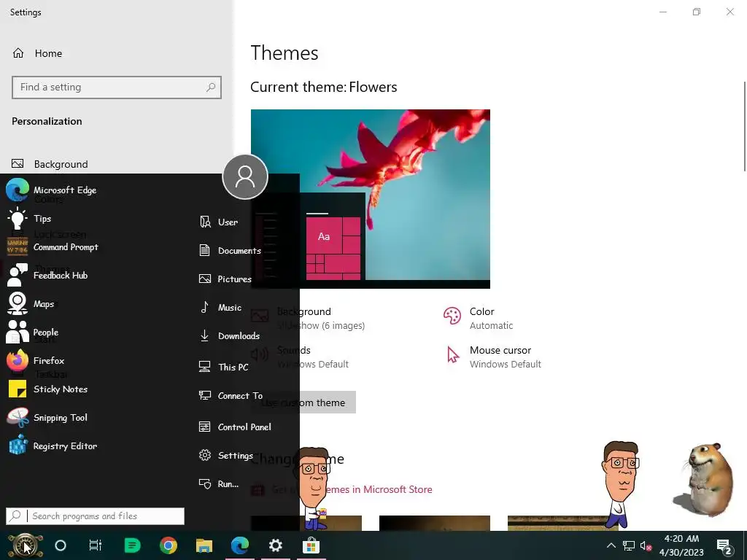Screen dimensions: 747x560
Task: Click the network icon in system tray
Action: point(628,545)
